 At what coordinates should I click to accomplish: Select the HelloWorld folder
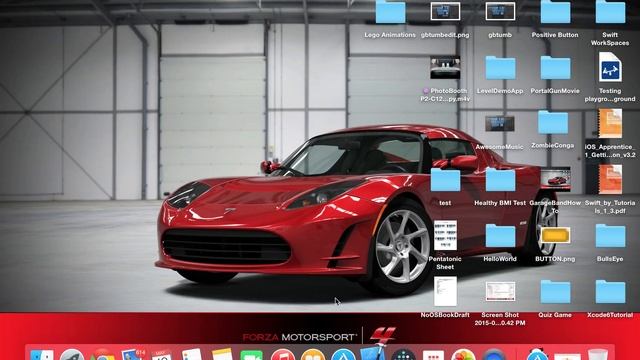pyautogui.click(x=500, y=236)
